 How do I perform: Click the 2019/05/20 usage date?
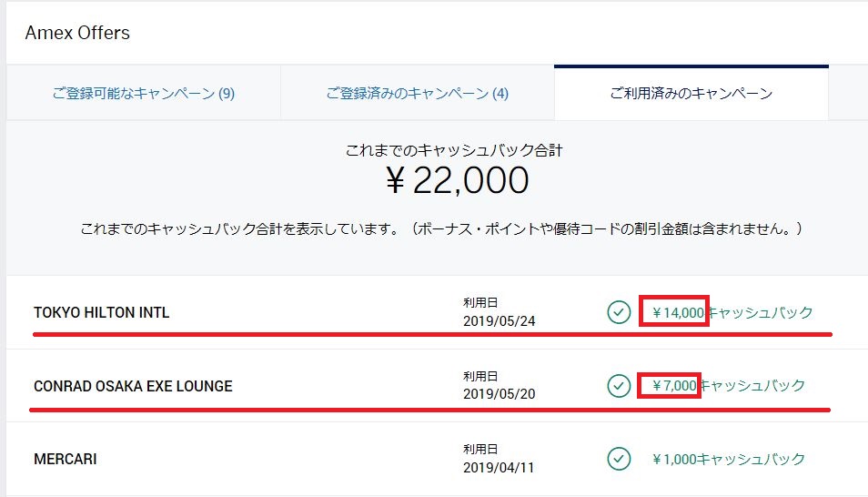point(499,393)
